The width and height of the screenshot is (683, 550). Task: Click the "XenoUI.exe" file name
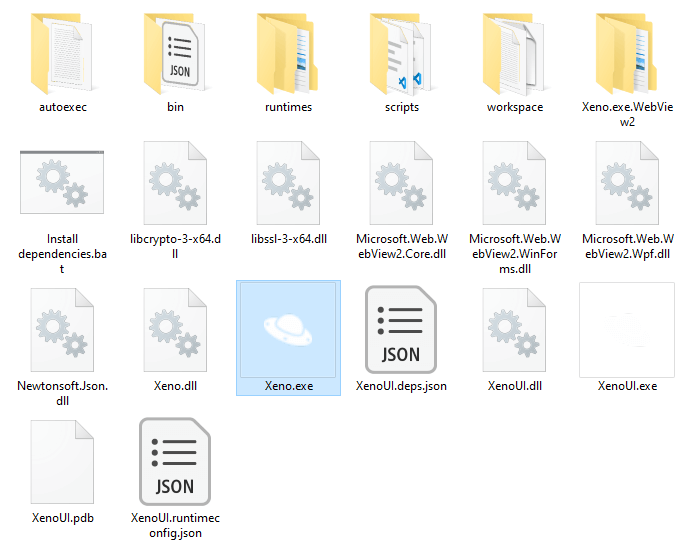pyautogui.click(x=627, y=386)
